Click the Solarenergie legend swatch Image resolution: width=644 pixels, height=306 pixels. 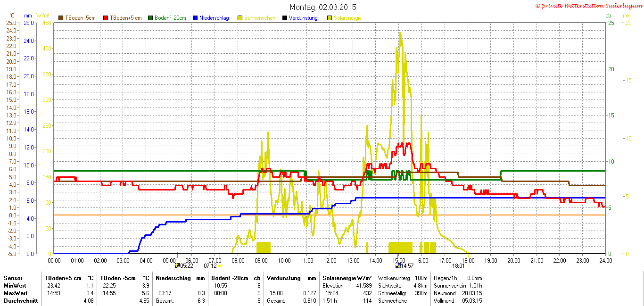330,18
